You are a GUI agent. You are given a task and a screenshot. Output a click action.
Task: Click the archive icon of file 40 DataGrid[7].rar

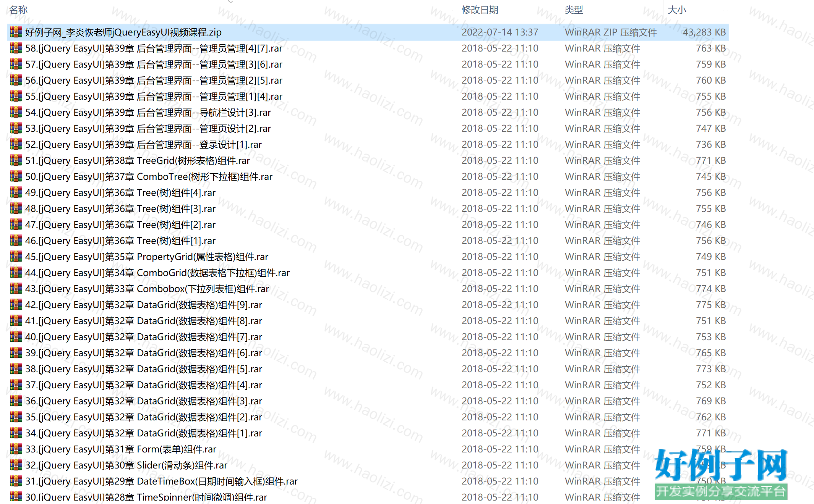pyautogui.click(x=16, y=337)
